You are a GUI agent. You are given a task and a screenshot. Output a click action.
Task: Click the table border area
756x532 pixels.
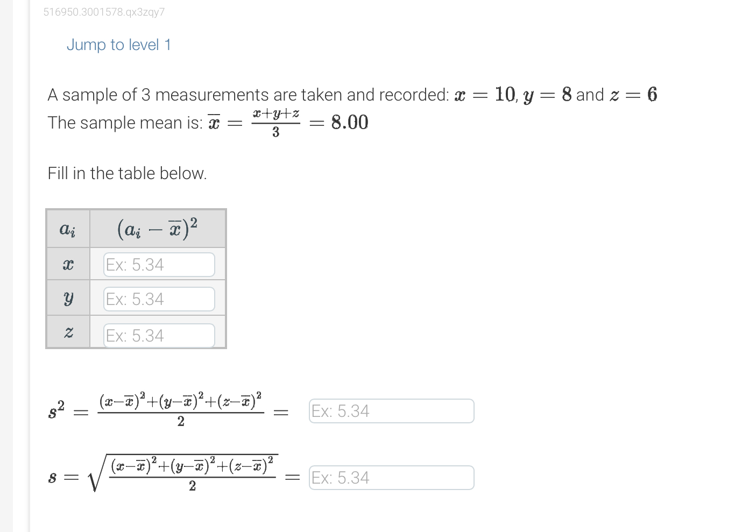[136, 209]
